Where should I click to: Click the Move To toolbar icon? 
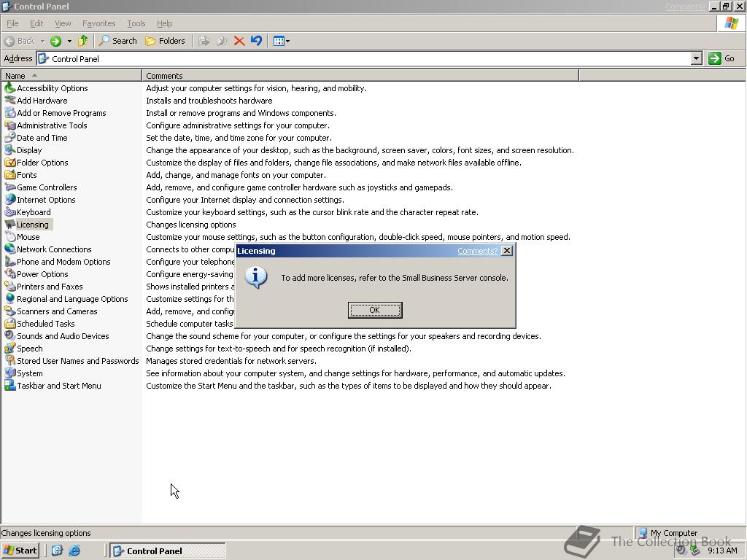pyautogui.click(x=204, y=41)
